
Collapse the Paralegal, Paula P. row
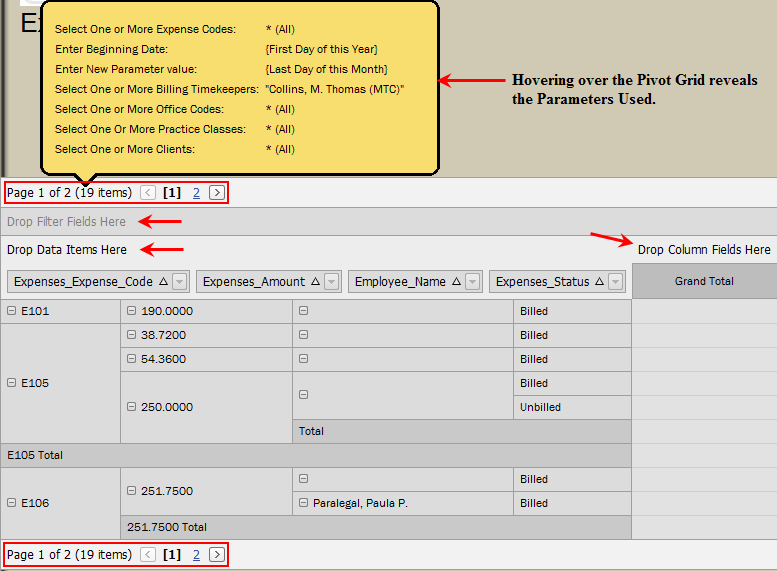[303, 503]
